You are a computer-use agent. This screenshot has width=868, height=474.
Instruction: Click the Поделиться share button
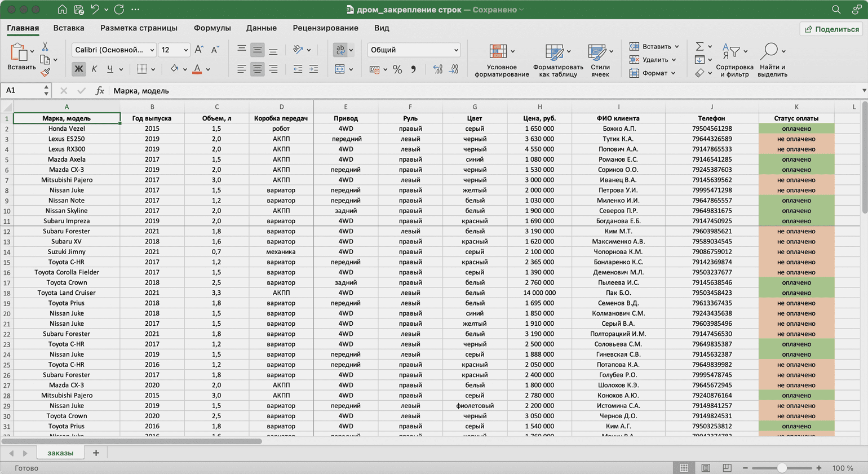click(x=831, y=29)
